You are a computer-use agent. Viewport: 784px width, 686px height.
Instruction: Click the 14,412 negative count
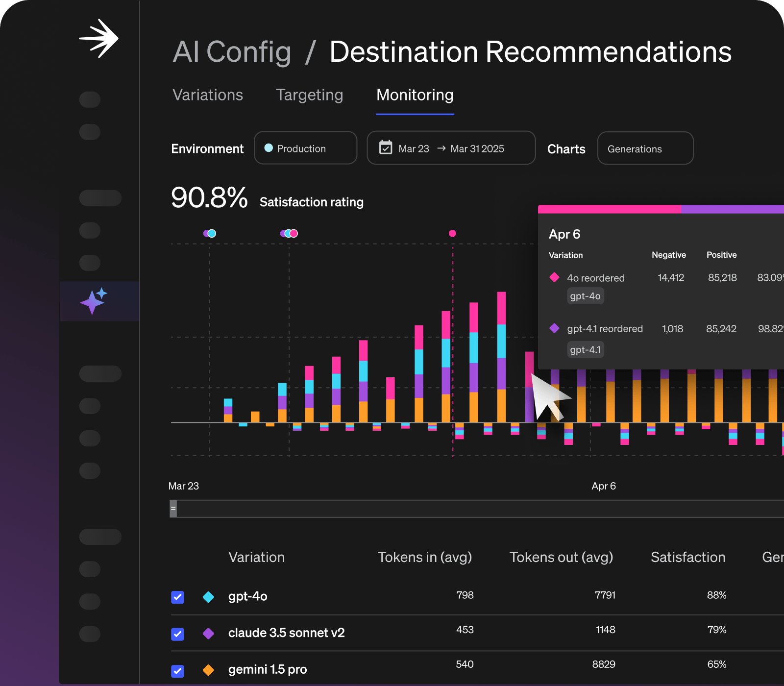click(x=671, y=278)
